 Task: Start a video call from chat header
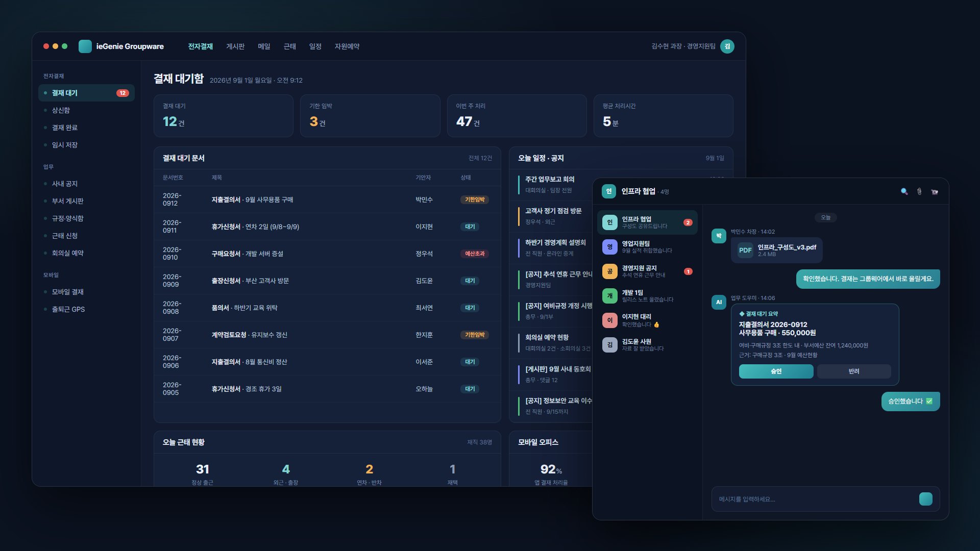(x=935, y=192)
